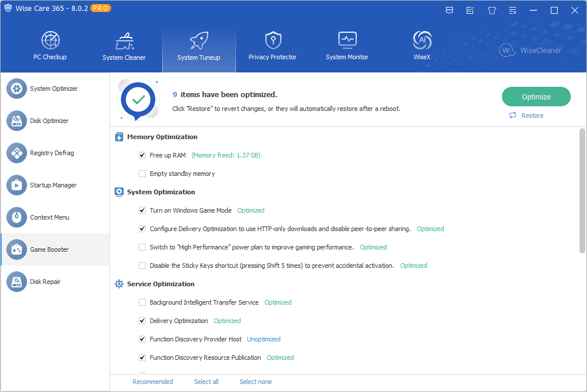Click Optimized status next to Sticky Keys
The width and height of the screenshot is (587, 392).
click(414, 266)
